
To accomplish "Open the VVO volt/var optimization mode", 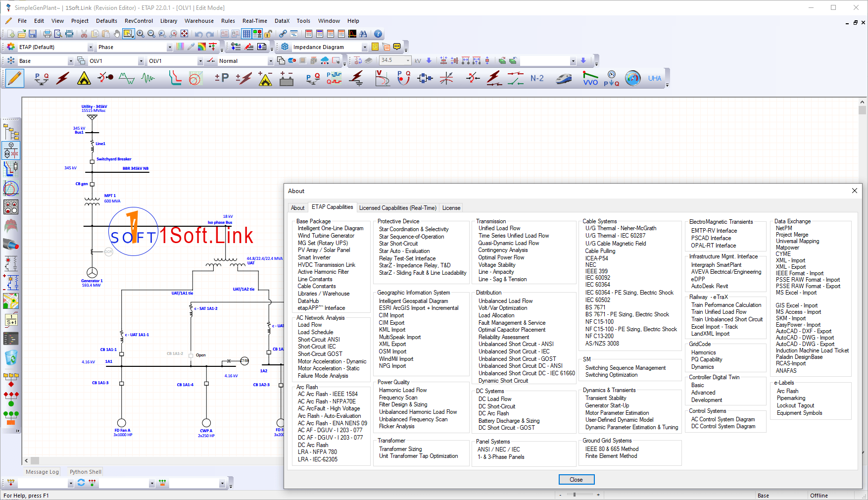I will point(590,78).
